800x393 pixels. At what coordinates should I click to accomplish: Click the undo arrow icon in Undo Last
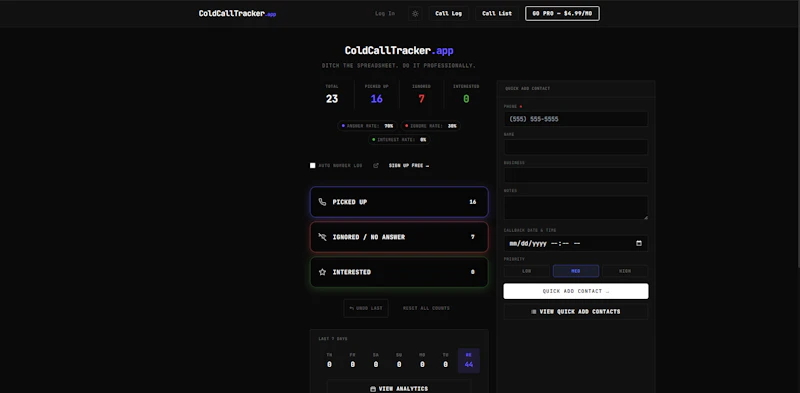(x=351, y=308)
